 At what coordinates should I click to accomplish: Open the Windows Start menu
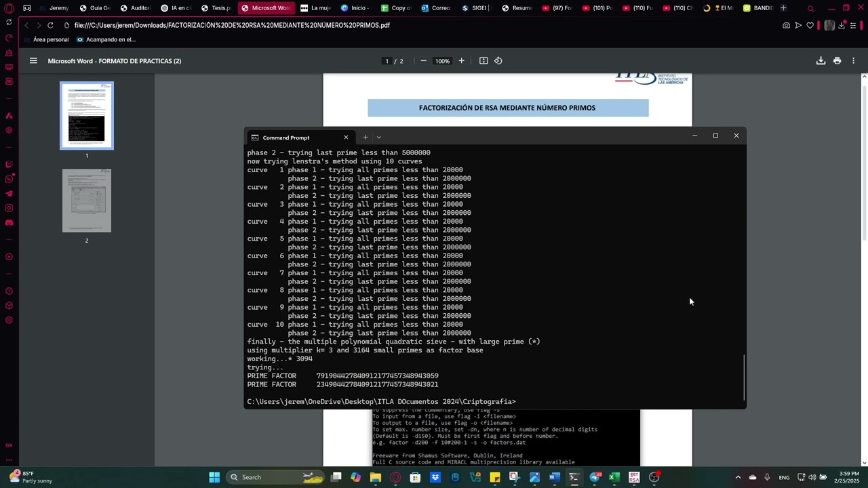tap(214, 477)
